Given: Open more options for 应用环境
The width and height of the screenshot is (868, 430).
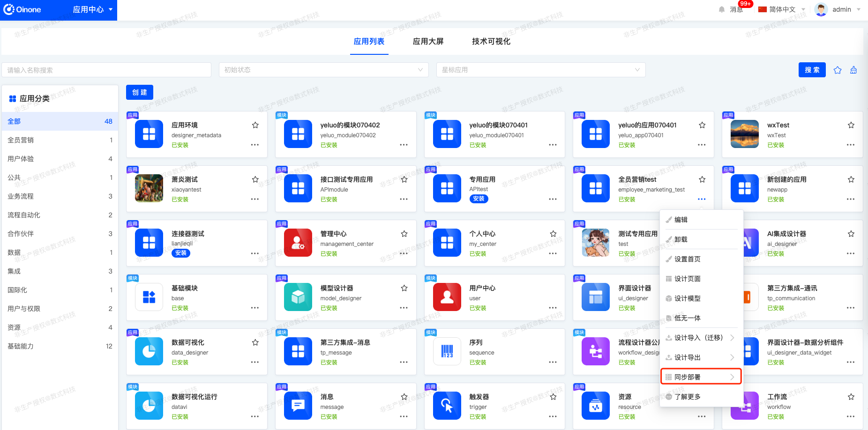Looking at the screenshot, I should pyautogui.click(x=254, y=145).
